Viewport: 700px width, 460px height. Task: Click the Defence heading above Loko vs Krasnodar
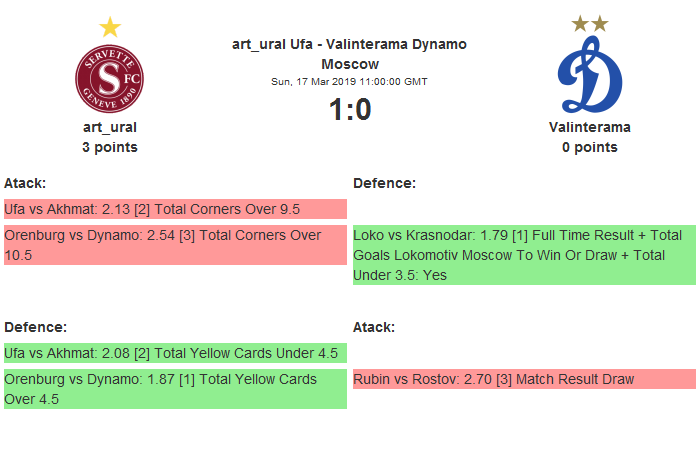click(x=384, y=183)
